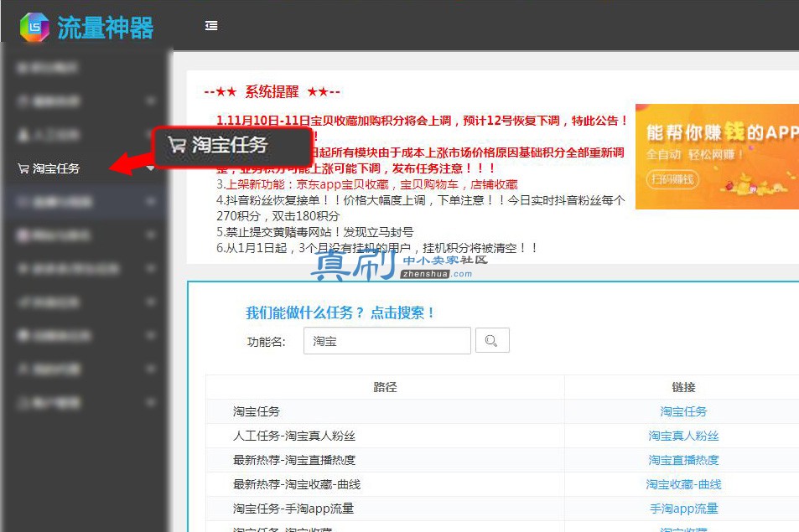Click the 扫码赚钱 button on banner
799x532 pixels.
coord(672,179)
